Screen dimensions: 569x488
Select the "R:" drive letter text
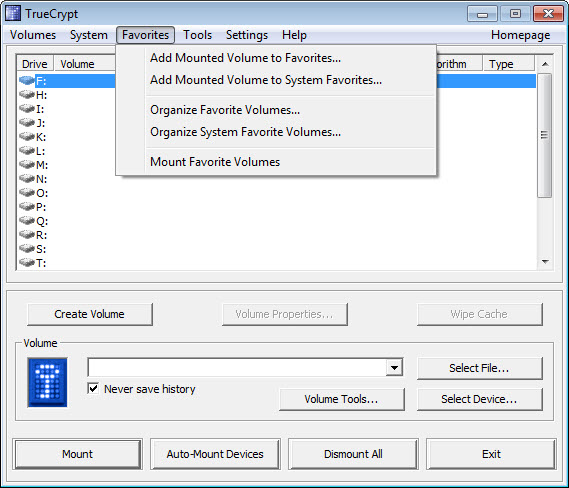pyautogui.click(x=41, y=235)
